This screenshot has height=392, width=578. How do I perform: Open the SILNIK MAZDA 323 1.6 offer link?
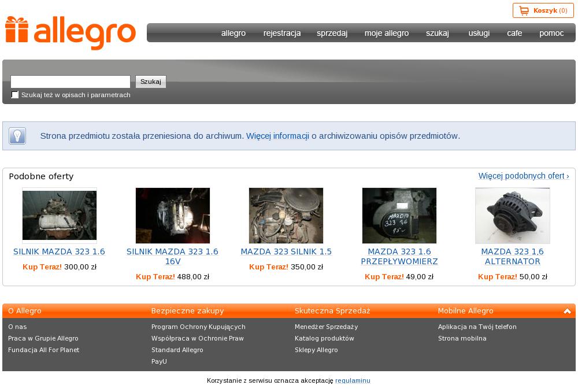[x=60, y=252]
